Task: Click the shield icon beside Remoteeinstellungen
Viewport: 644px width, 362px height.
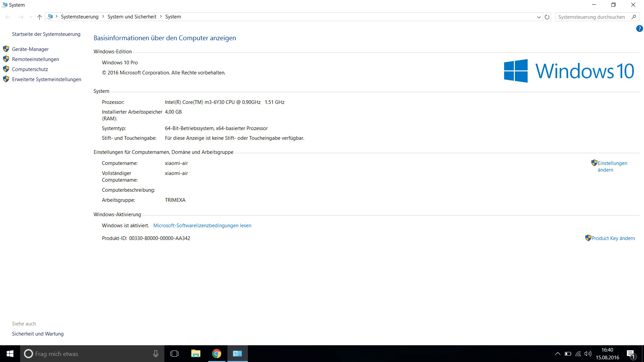Action: pos(6,59)
